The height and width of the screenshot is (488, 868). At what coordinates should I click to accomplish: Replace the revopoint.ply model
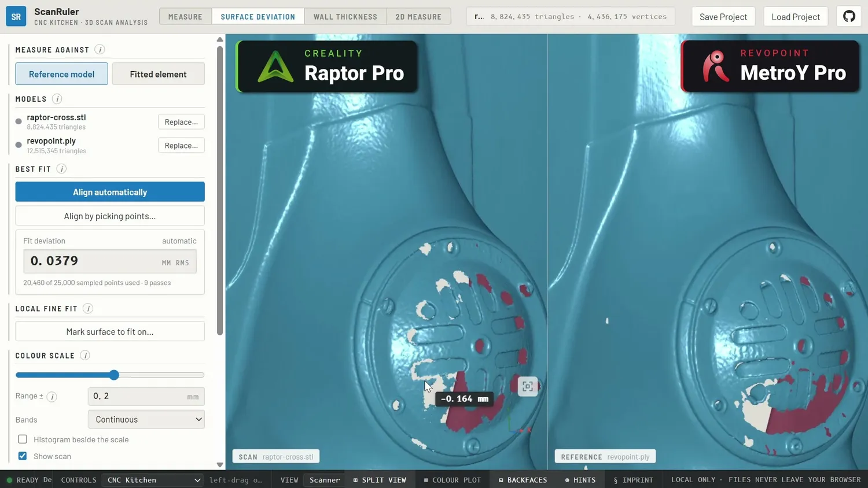[181, 146]
